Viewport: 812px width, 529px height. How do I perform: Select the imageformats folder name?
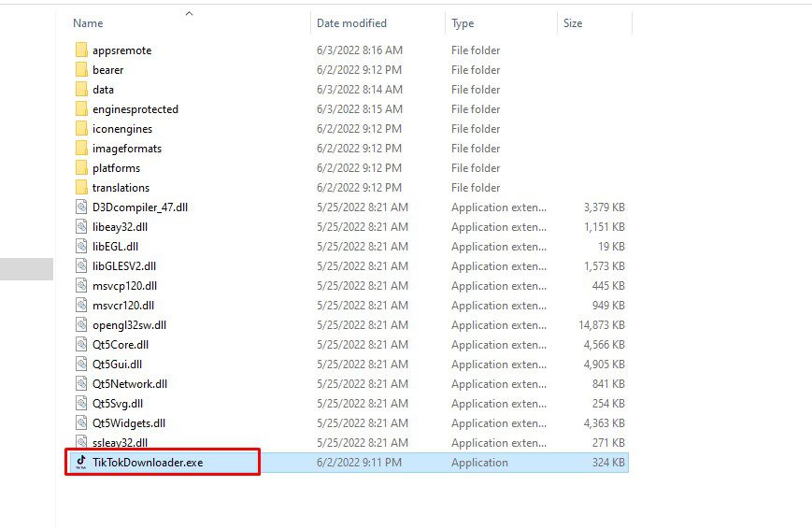click(127, 149)
